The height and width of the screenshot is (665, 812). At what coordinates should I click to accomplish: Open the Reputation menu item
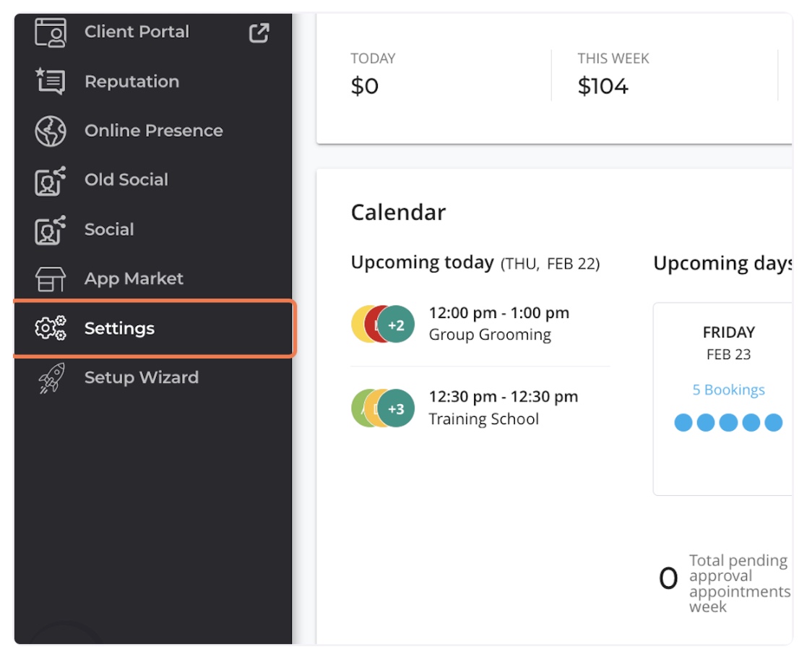click(131, 82)
